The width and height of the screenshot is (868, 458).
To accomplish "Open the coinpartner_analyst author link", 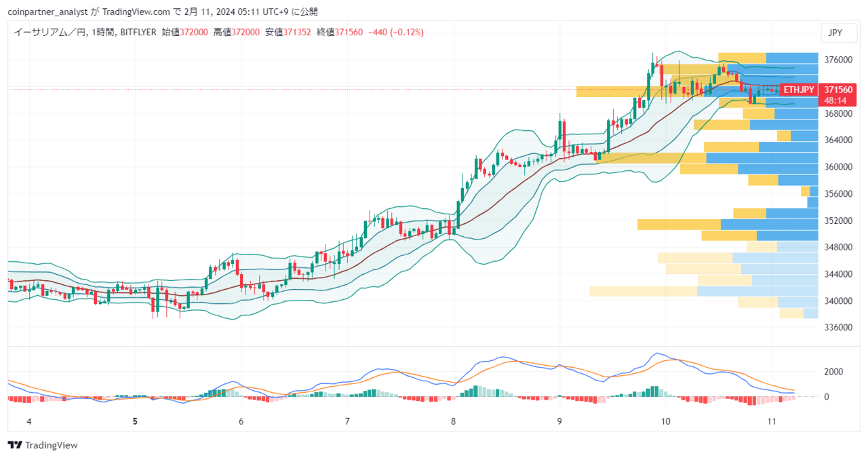I will coord(48,12).
